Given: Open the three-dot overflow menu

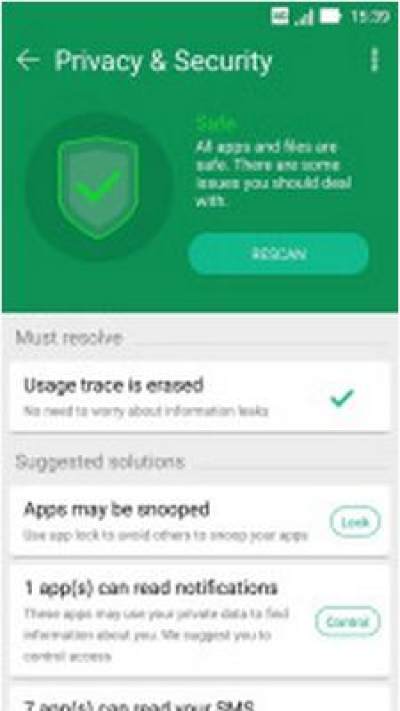Looking at the screenshot, I should tap(374, 60).
